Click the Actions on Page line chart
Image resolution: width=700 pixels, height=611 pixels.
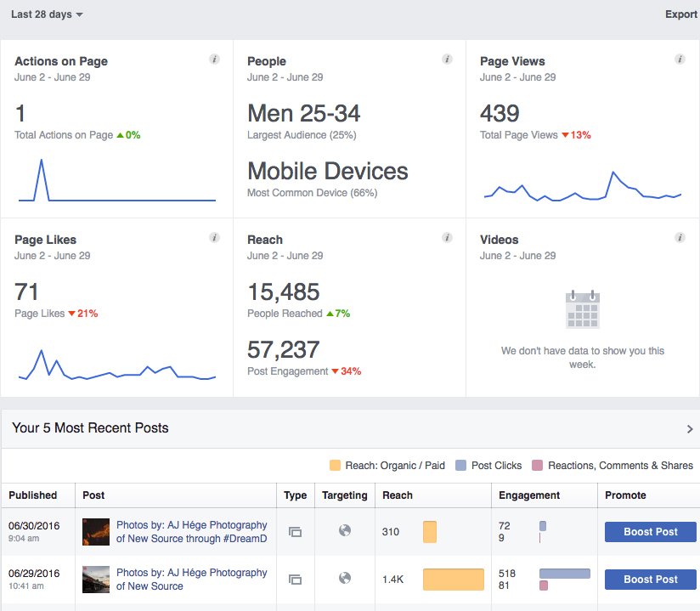[117, 180]
